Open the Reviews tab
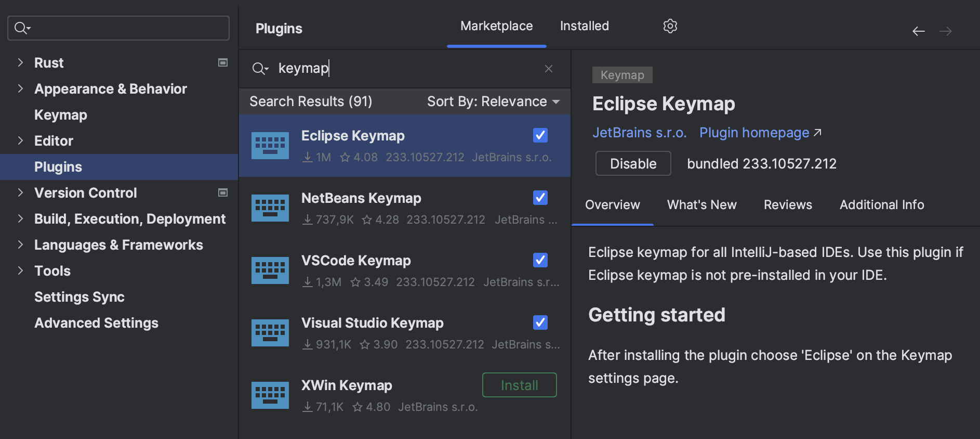Viewport: 980px width, 439px height. (x=787, y=205)
